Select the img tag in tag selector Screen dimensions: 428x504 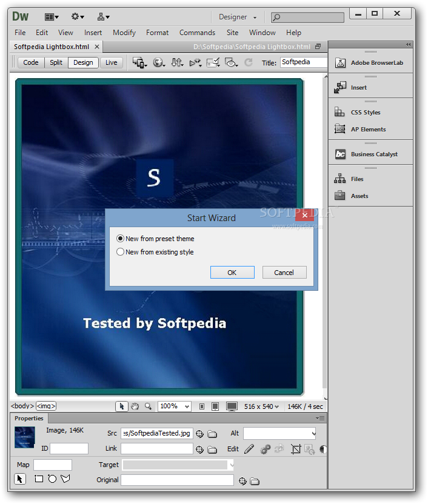pos(46,406)
